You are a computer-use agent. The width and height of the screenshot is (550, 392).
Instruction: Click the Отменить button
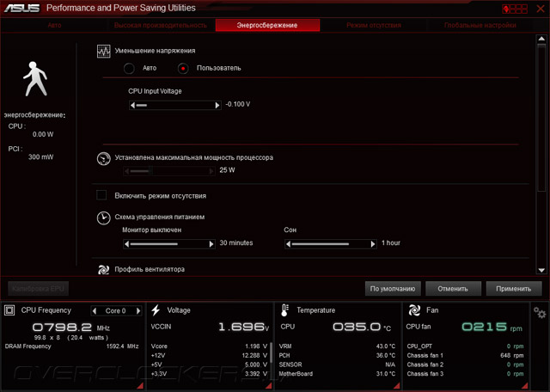tap(453, 289)
